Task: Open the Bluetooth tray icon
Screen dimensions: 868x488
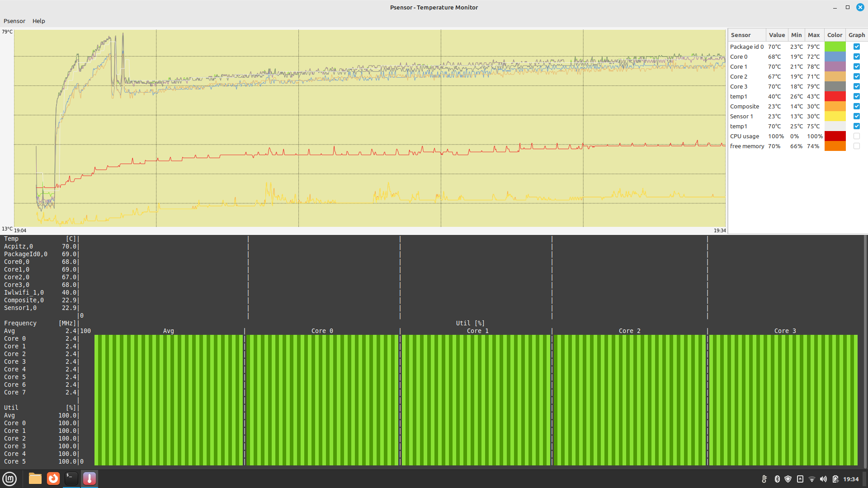Action: pos(777,479)
